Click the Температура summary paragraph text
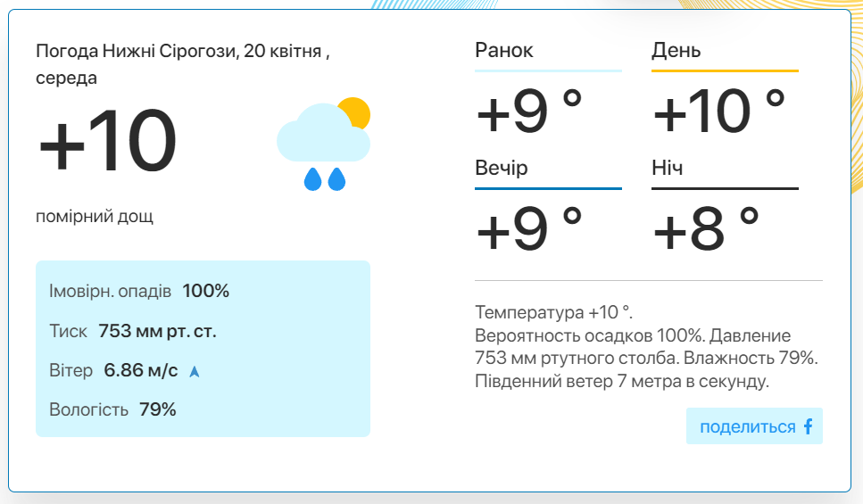This screenshot has width=863, height=504. coord(647,347)
